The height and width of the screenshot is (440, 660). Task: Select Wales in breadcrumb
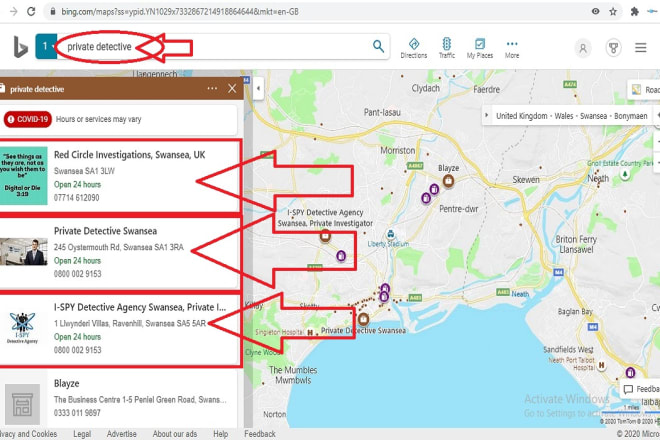[x=564, y=116]
